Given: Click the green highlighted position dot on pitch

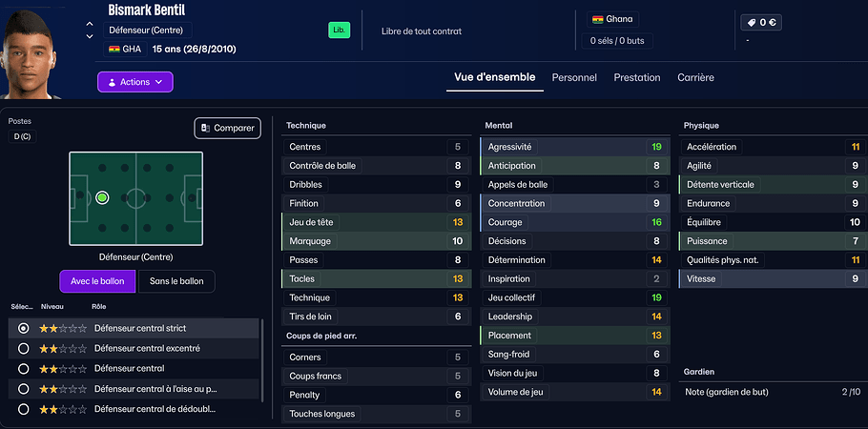Looking at the screenshot, I should [102, 198].
